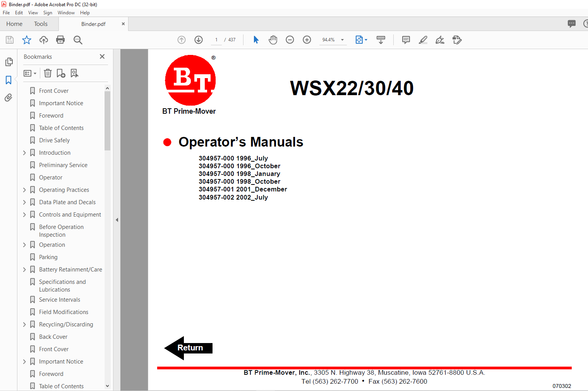588x391 pixels.
Task: Switch to the Home tab
Action: point(14,24)
